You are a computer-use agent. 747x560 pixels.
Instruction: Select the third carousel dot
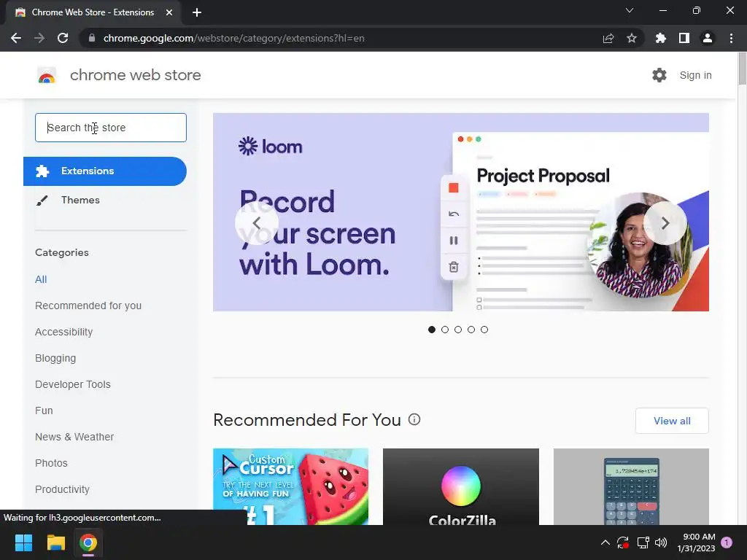point(458,330)
